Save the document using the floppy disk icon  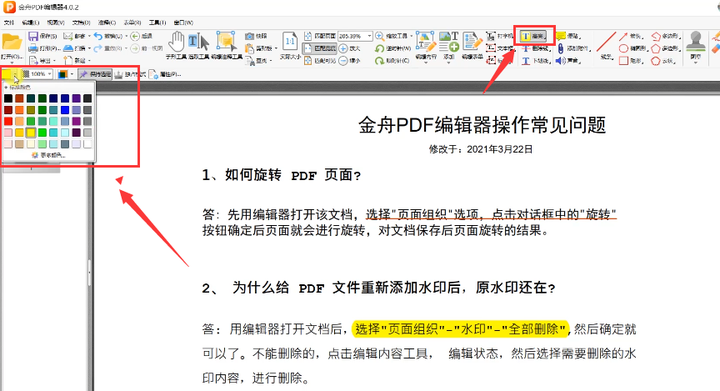[33, 36]
